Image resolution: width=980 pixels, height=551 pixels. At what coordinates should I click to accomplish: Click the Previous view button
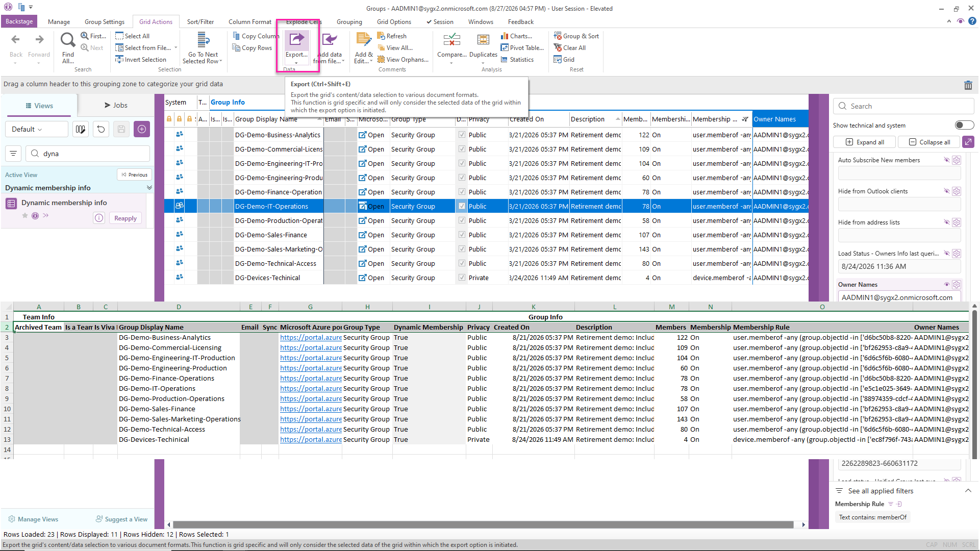click(x=135, y=174)
